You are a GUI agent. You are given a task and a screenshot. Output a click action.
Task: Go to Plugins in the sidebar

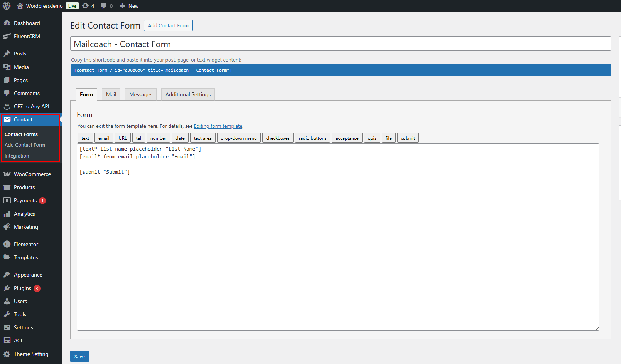[x=22, y=288]
